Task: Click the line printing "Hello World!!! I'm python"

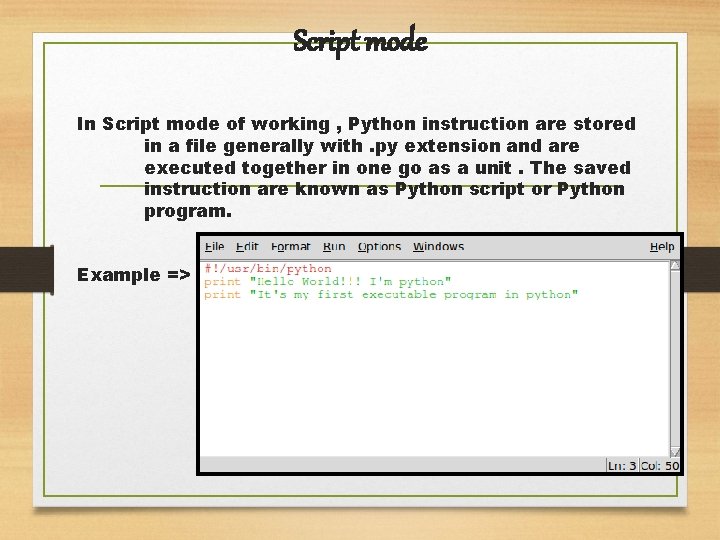Action: pyautogui.click(x=328, y=281)
